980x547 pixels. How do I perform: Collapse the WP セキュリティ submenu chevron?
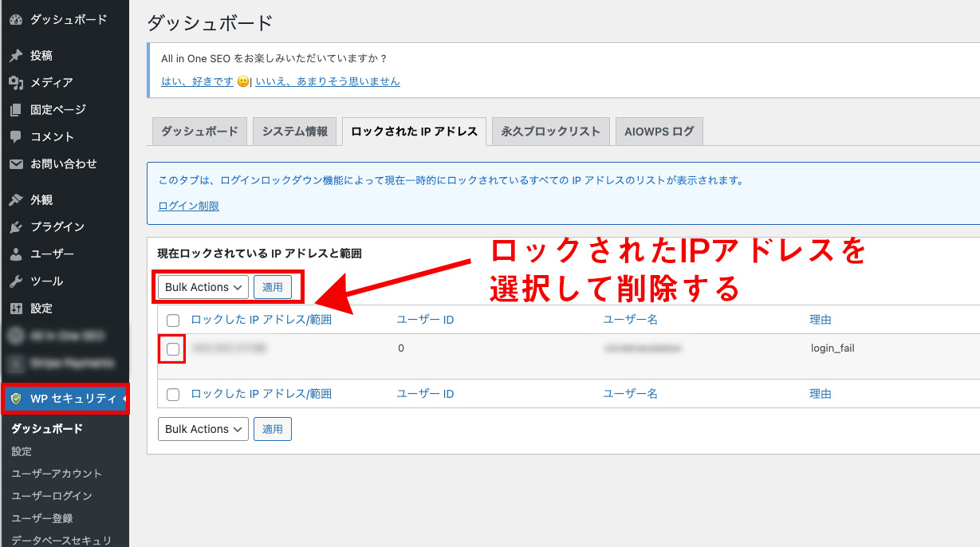pos(123,398)
